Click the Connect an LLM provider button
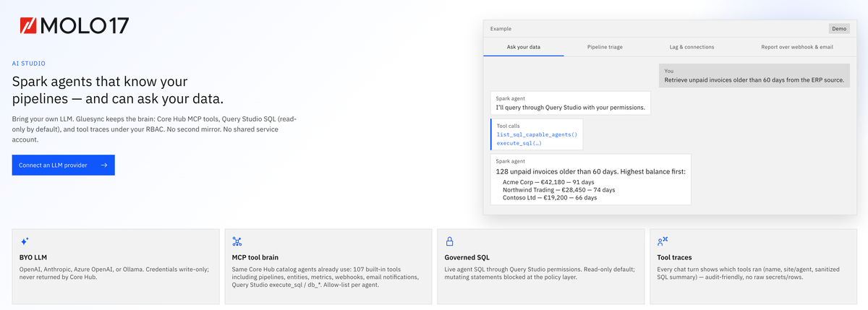868x310 pixels. click(63, 165)
